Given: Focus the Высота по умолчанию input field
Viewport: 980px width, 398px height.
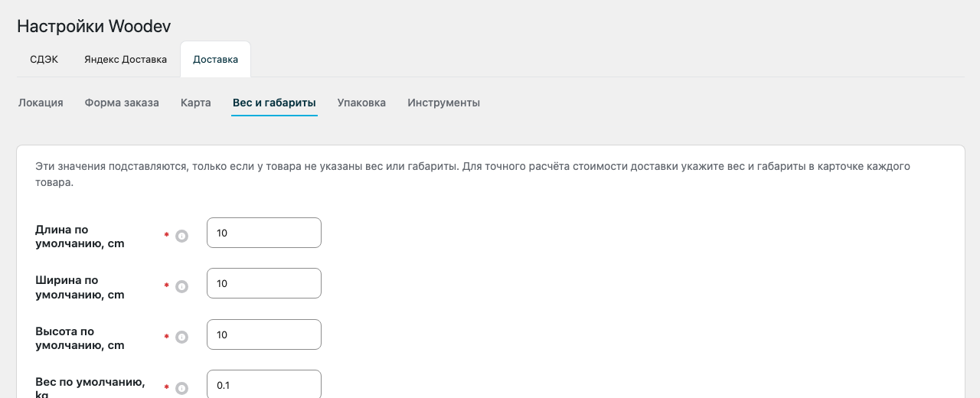Looking at the screenshot, I should 264,334.
